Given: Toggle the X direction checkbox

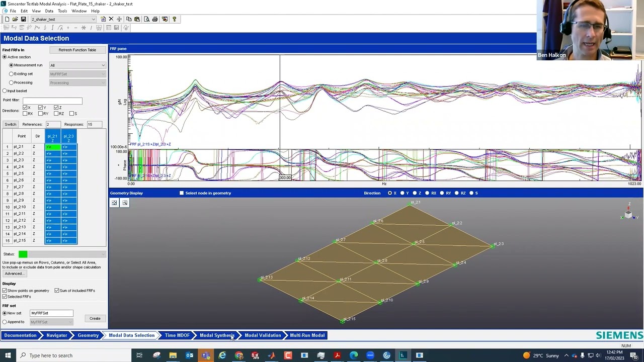Looking at the screenshot, I should tap(25, 107).
